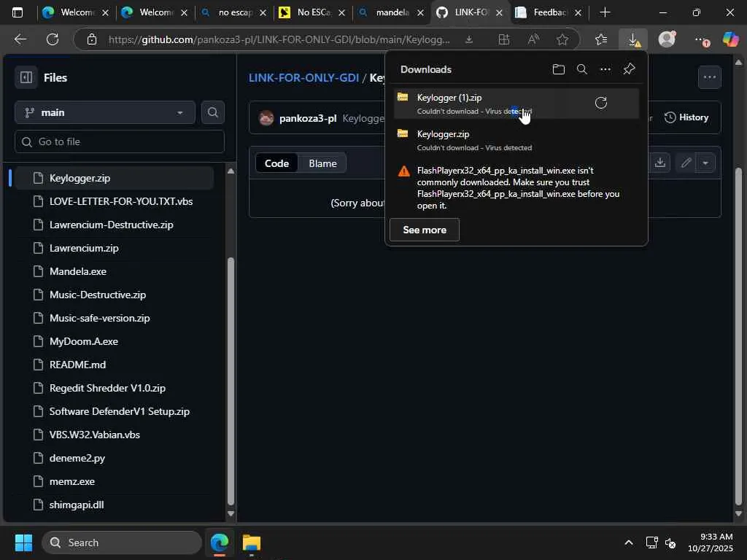Open File Explorer from taskbar
The height and width of the screenshot is (560, 747).
click(x=252, y=542)
